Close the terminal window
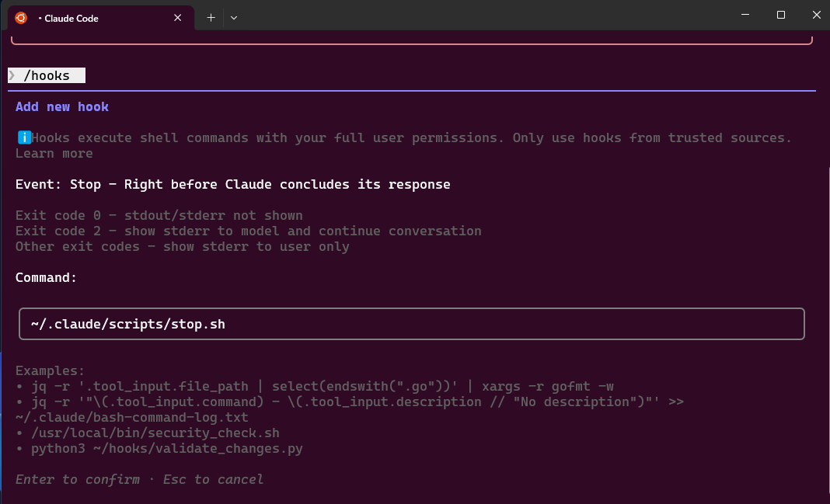Screen dimensions: 830x504 pos(814,15)
